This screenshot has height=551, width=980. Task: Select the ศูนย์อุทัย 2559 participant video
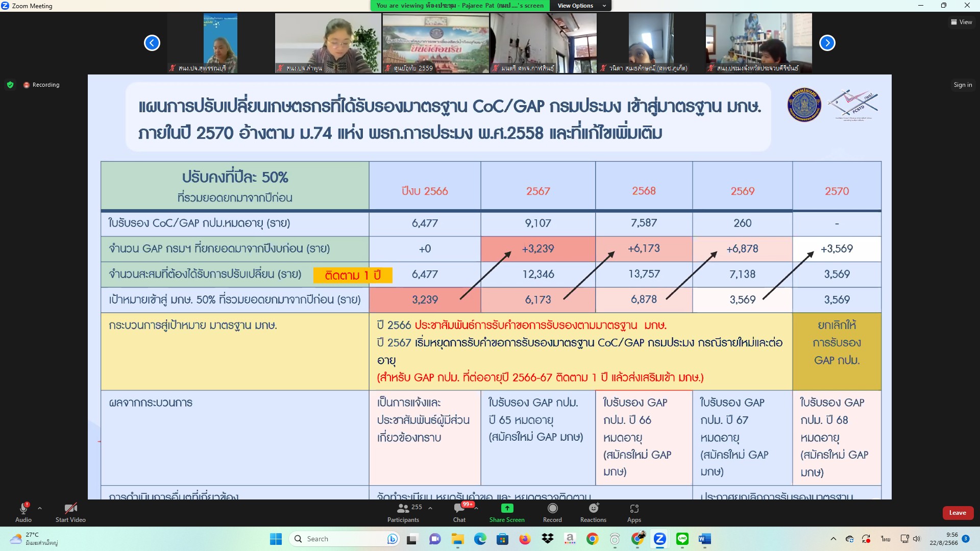point(436,43)
